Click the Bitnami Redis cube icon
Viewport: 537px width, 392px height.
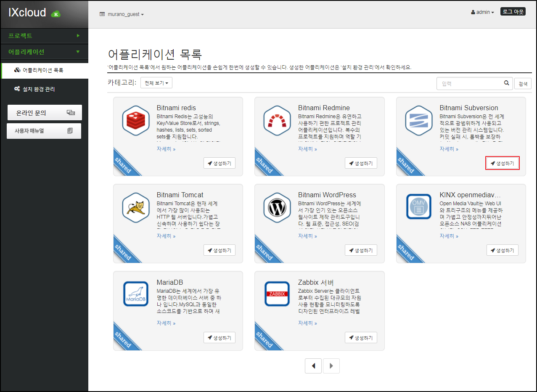pyautogui.click(x=136, y=121)
